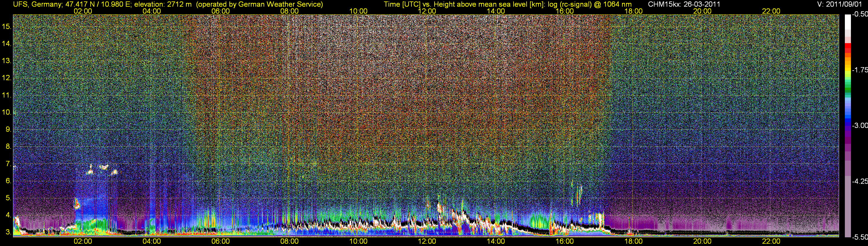
Task: Click the '3.' height axis label
Action: point(8,232)
